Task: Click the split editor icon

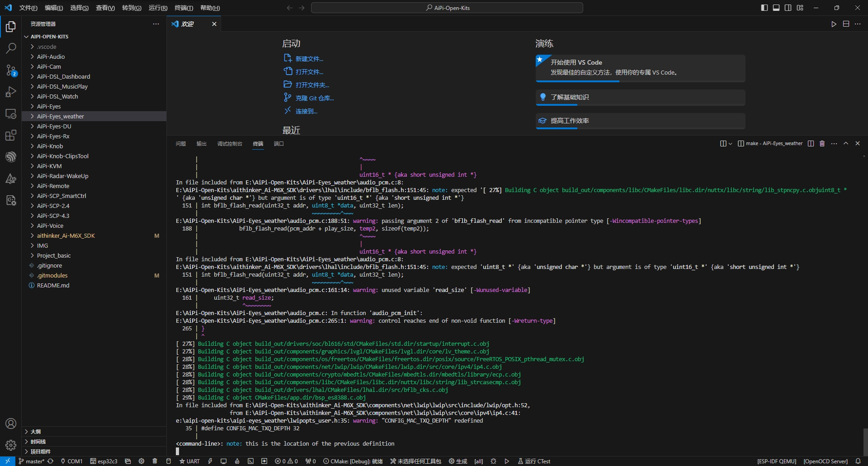Action: pyautogui.click(x=846, y=24)
